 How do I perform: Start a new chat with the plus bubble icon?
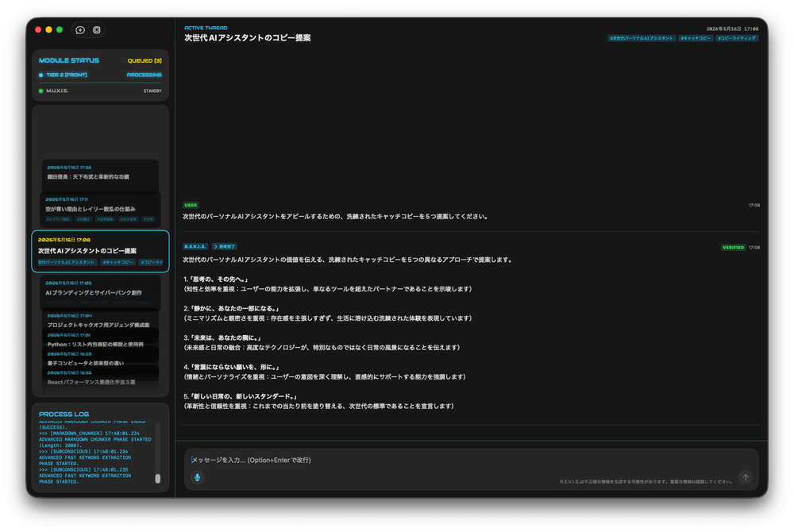(x=80, y=30)
